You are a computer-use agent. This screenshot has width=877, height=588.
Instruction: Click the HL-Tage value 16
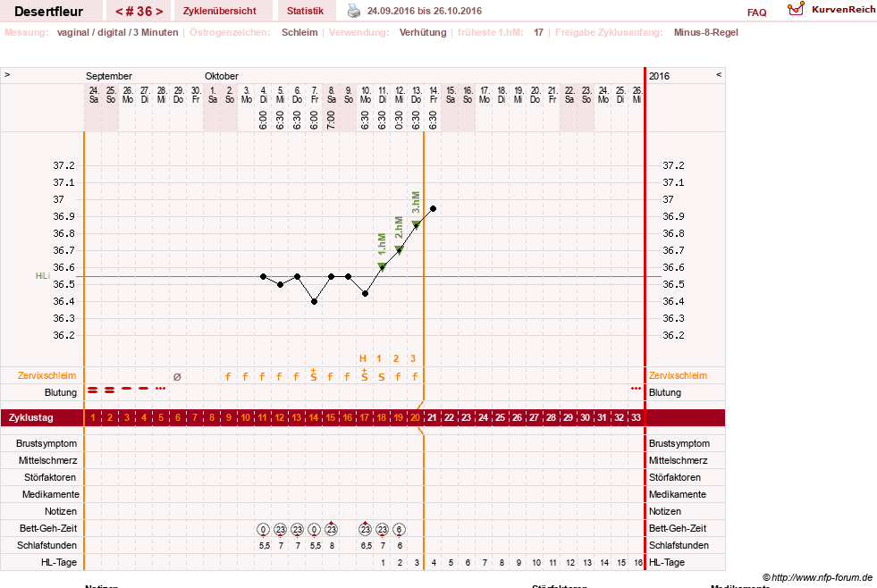pos(638,563)
